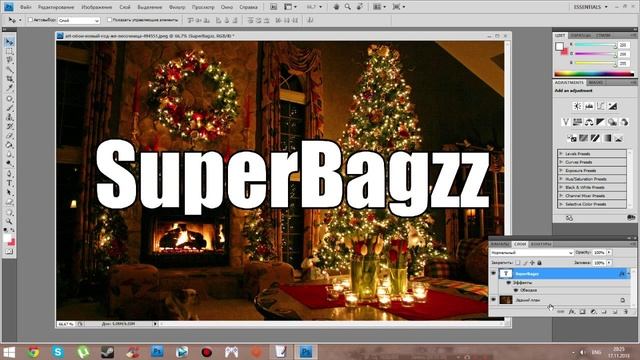
Task: Switch to the Каналы tab
Action: (x=500, y=244)
